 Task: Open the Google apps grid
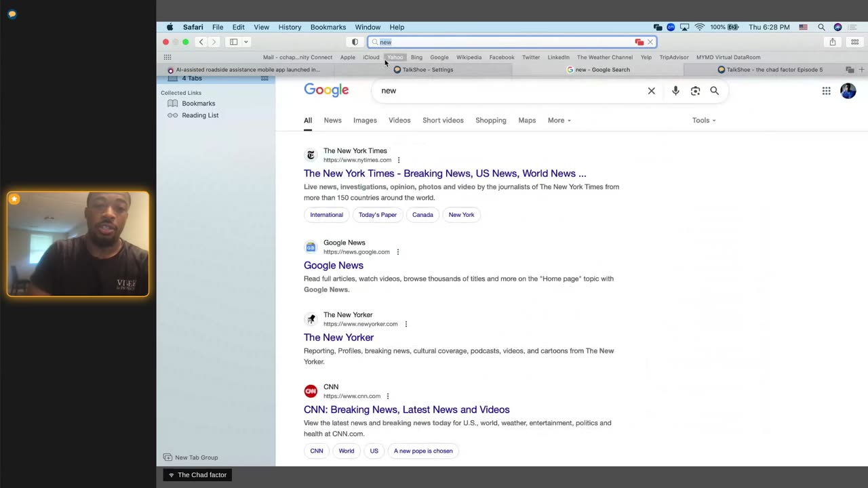pyautogui.click(x=826, y=91)
